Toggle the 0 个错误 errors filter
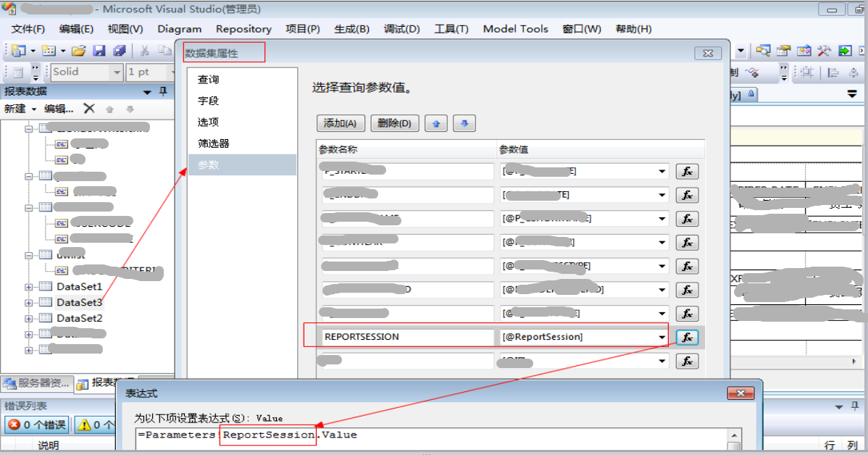 [37, 425]
